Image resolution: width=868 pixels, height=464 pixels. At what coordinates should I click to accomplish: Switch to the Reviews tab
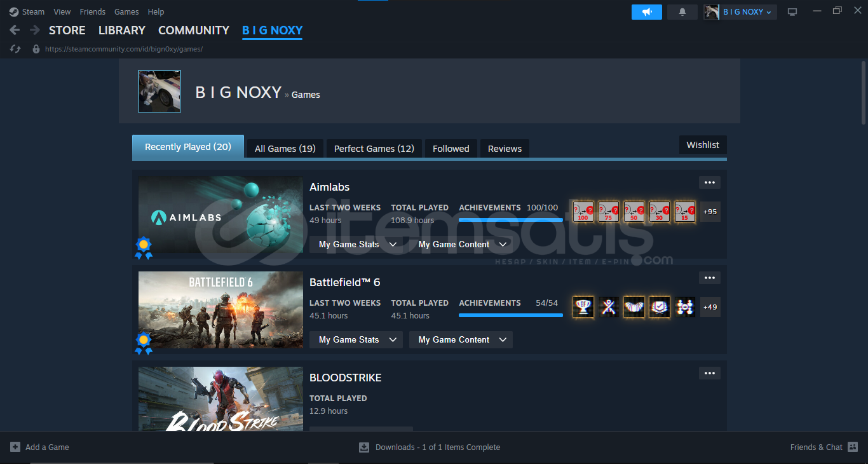pos(505,148)
